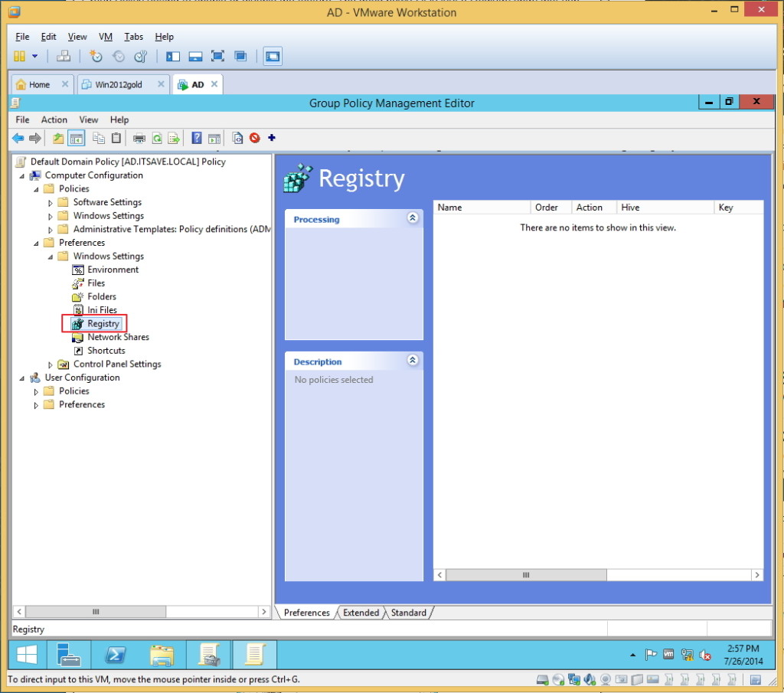The height and width of the screenshot is (693, 784).
Task: Open Help via blue question mark icon
Action: [197, 138]
